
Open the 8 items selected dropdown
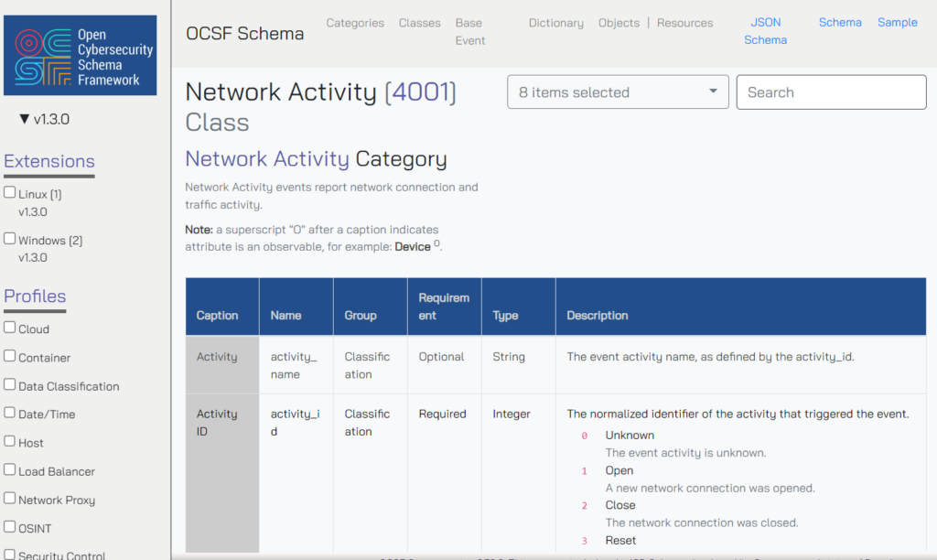pyautogui.click(x=618, y=92)
